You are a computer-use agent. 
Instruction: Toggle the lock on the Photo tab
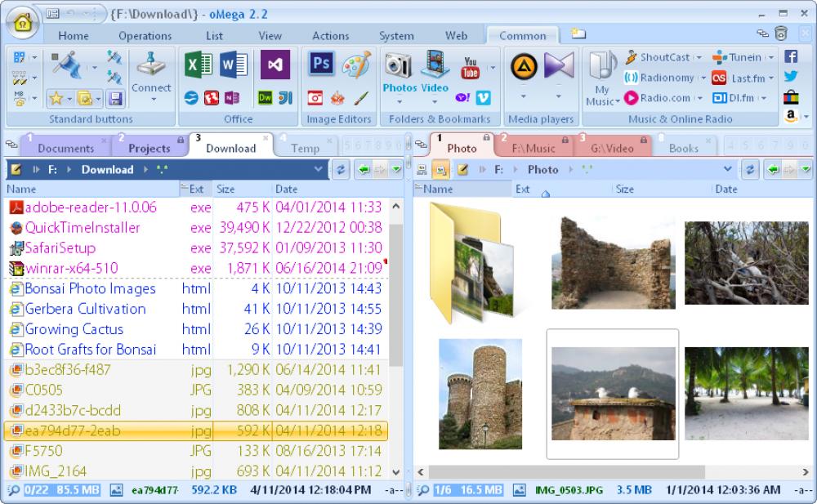tap(484, 139)
